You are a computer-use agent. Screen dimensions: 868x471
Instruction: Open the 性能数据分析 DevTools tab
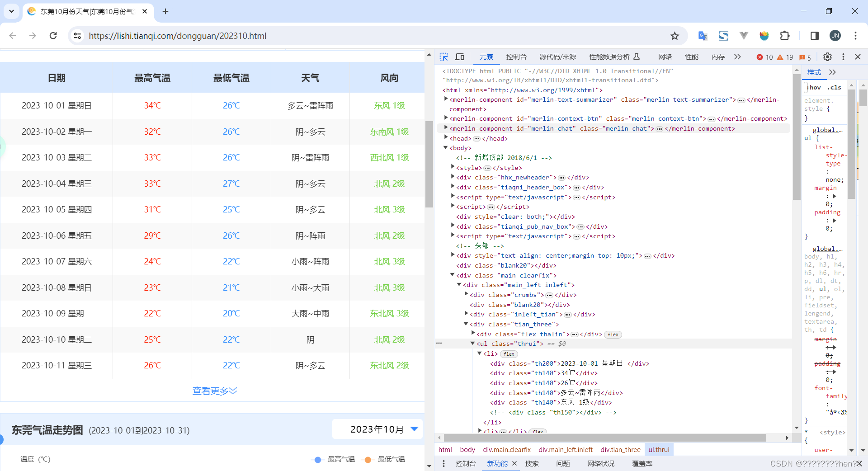(614, 57)
